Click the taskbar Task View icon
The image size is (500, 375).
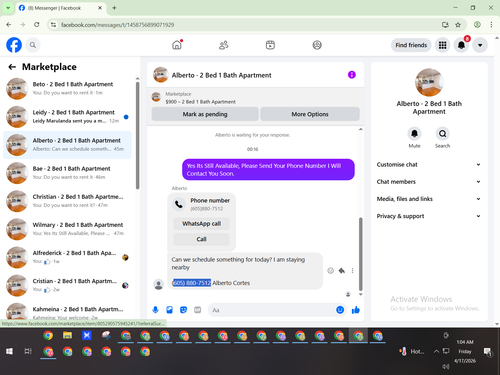[x=28, y=351]
